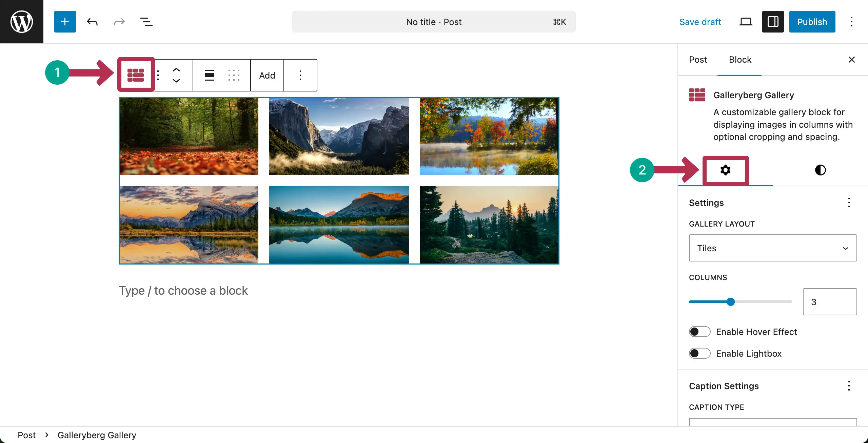Open the Styles tab with half-circle icon
Viewport: 868px width, 443px height.
pos(820,170)
